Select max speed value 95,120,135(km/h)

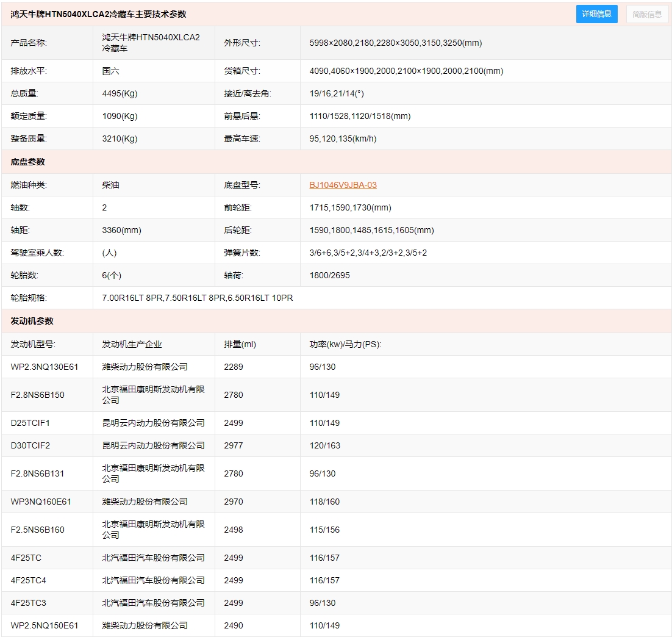343,139
